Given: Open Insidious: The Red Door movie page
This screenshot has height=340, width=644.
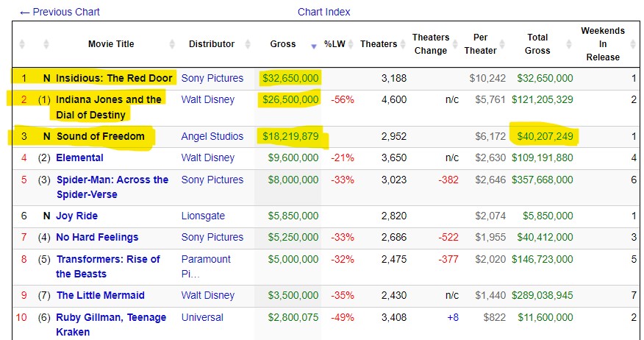Looking at the screenshot, I should coord(114,78).
